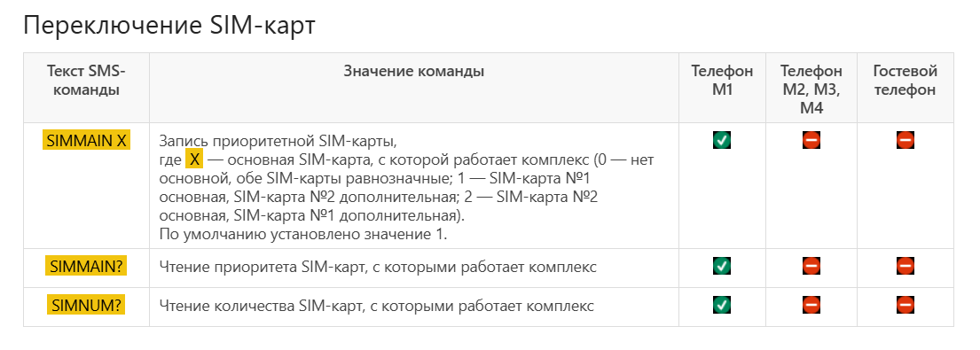The width and height of the screenshot is (980, 350).
Task: Click the Переключение SIM-карт heading
Action: point(169,27)
